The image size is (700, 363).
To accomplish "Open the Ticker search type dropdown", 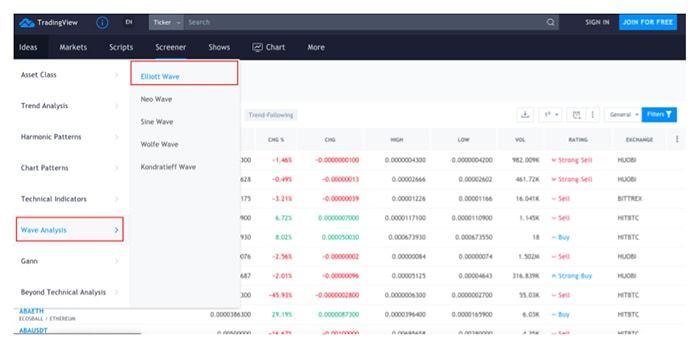I will click(x=166, y=22).
